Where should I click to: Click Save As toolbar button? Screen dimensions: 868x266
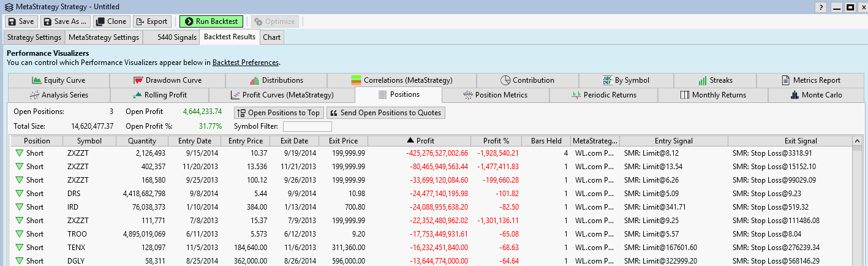(66, 21)
